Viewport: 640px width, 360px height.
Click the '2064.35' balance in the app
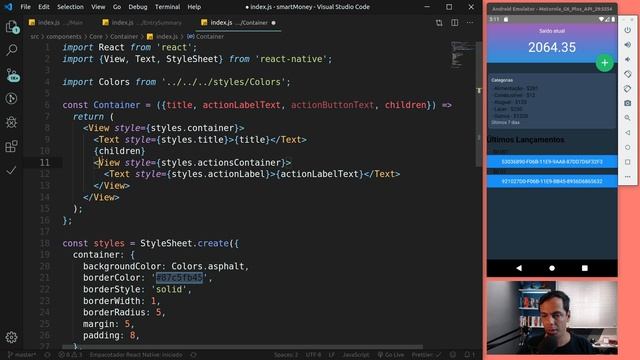coord(552,47)
